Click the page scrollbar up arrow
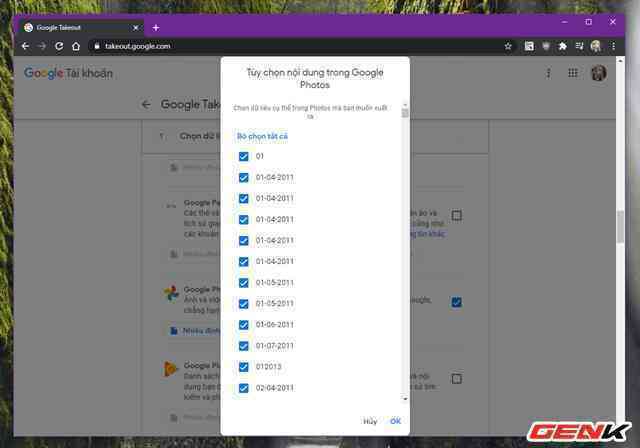 pyautogui.click(x=620, y=61)
